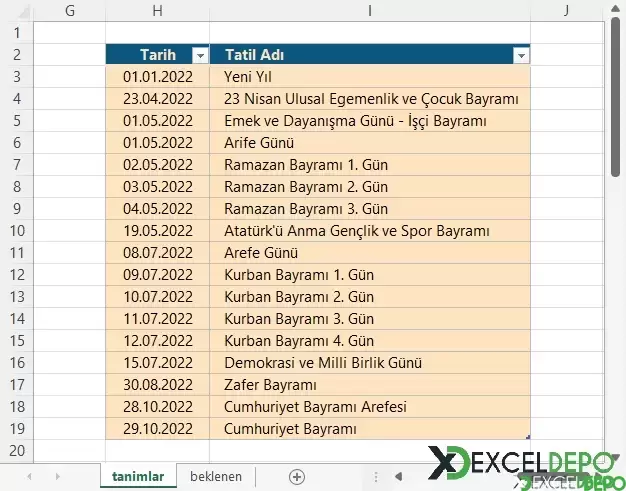Select row 1 header

[x=17, y=33]
